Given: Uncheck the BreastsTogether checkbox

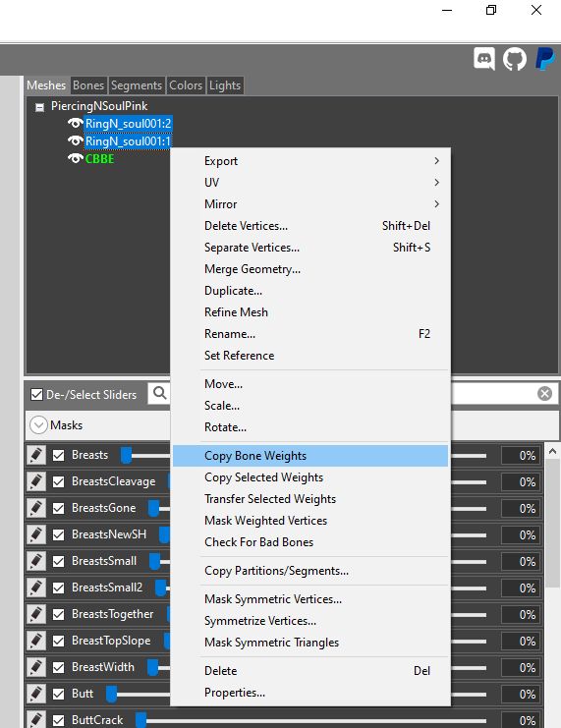Looking at the screenshot, I should [x=59, y=614].
